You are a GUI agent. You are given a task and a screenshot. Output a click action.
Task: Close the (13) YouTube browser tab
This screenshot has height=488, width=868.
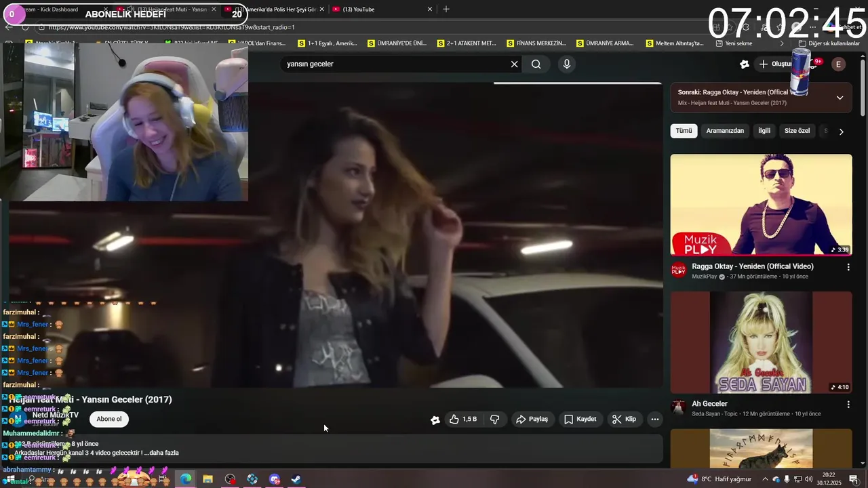pyautogui.click(x=430, y=9)
